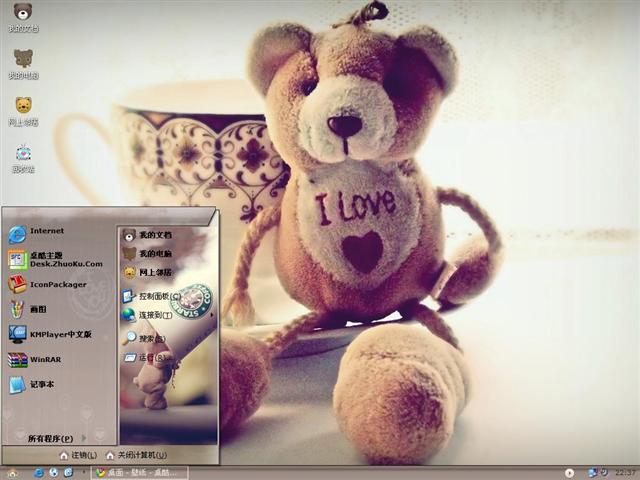640x480 pixels.
Task: Open 网上邻居 in Start menu right pane
Action: [147, 272]
